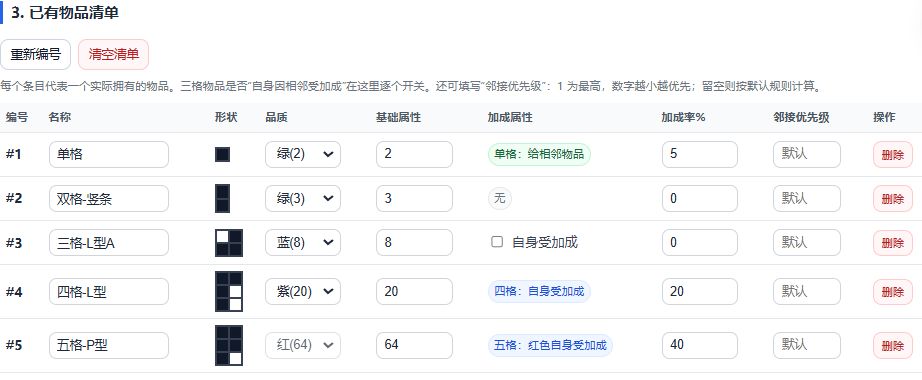This screenshot has height=380, width=922.
Task: Click the four-cell L shape icon in row #4
Action: [x=229, y=291]
